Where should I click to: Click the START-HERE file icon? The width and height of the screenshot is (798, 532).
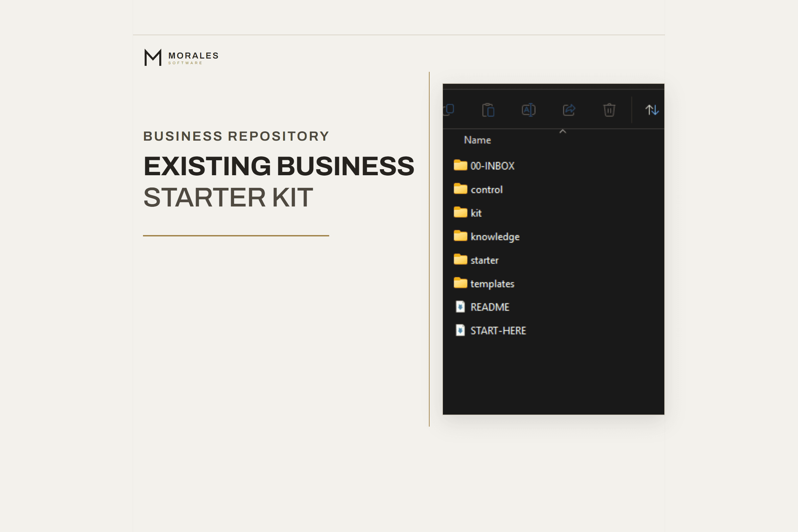click(460, 330)
